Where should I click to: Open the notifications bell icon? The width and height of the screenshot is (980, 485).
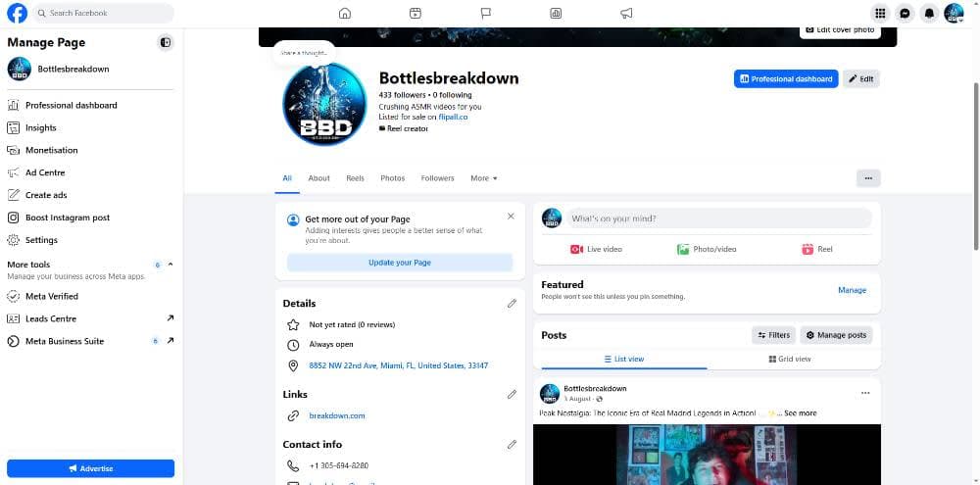point(929,13)
